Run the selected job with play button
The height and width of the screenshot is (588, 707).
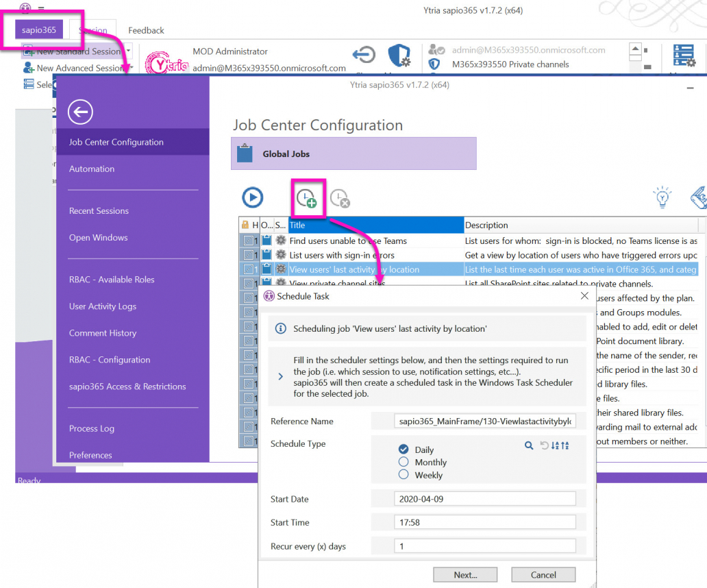253,197
